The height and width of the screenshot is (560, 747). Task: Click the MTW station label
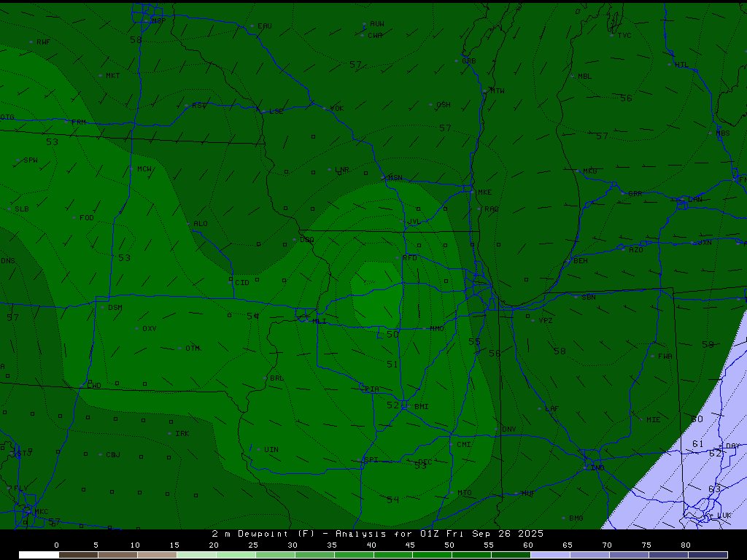pyautogui.click(x=498, y=90)
